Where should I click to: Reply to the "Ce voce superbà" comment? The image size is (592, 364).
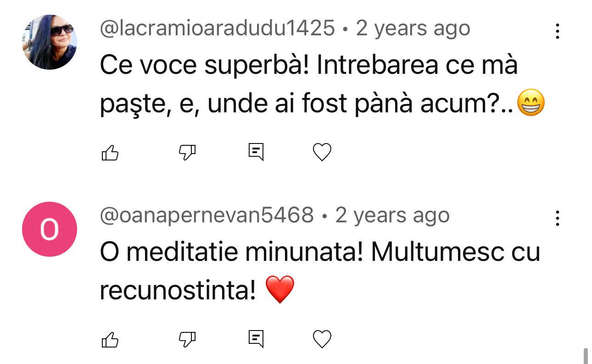point(256,152)
